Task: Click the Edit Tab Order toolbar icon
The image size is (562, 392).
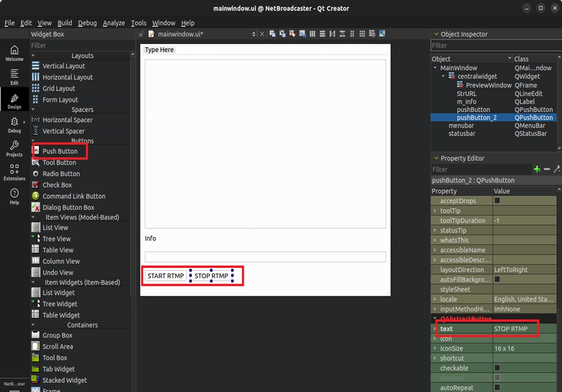Action: click(303, 34)
